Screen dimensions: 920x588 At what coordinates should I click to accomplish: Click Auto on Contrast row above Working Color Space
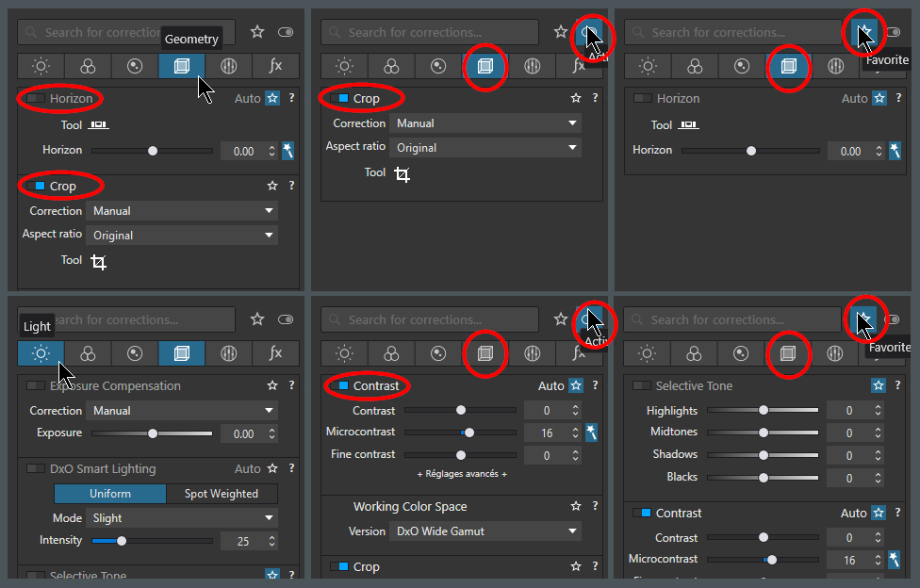(x=550, y=386)
